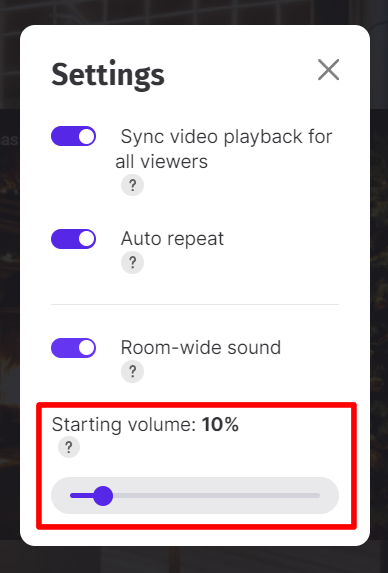Click the Room-wide sound label text

[x=201, y=348]
